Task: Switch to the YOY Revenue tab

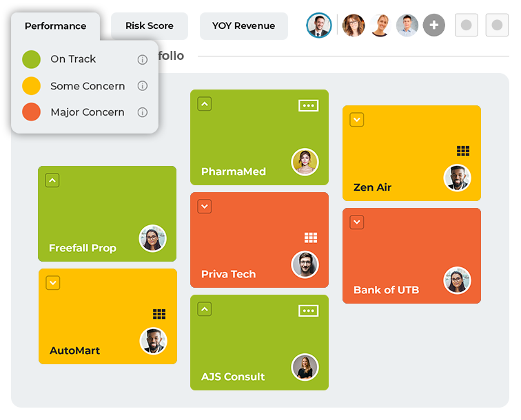Action: point(243,26)
